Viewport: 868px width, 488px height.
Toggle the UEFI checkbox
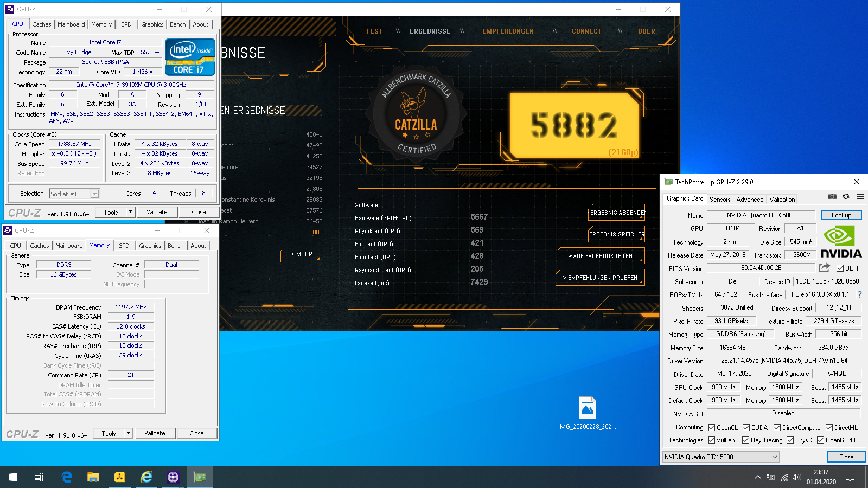point(840,268)
